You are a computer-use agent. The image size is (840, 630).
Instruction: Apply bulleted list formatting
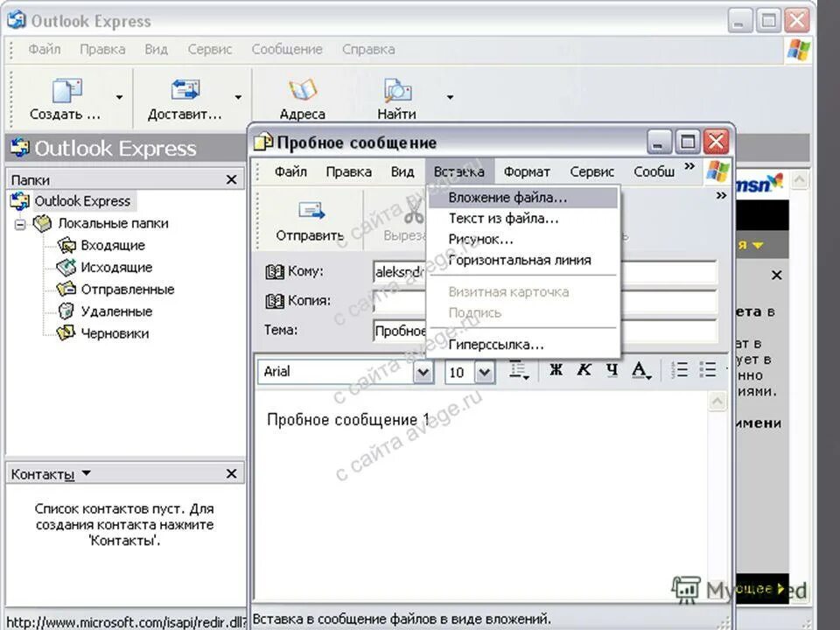point(708,369)
